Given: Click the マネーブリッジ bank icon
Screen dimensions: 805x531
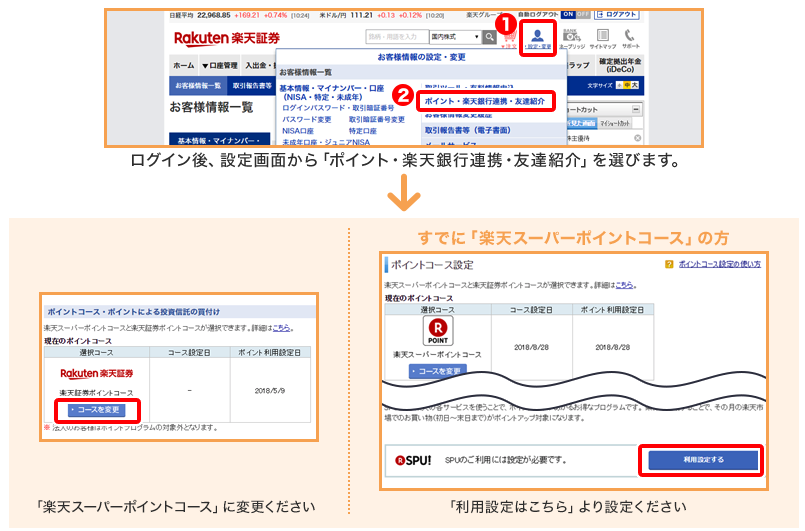Looking at the screenshot, I should (571, 39).
